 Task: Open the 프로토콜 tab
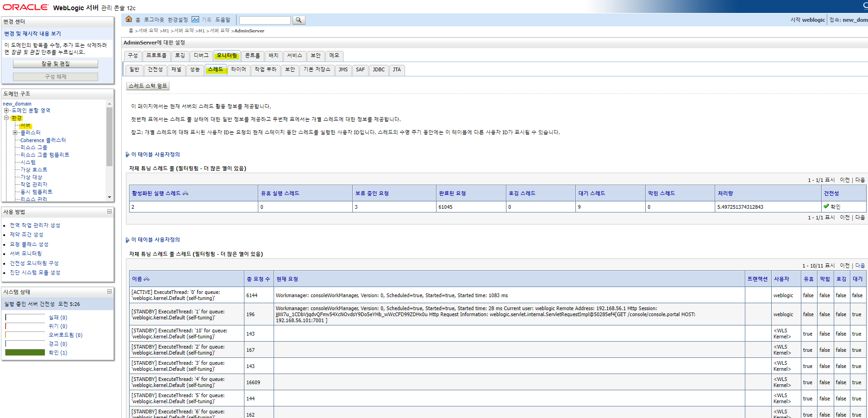(156, 56)
